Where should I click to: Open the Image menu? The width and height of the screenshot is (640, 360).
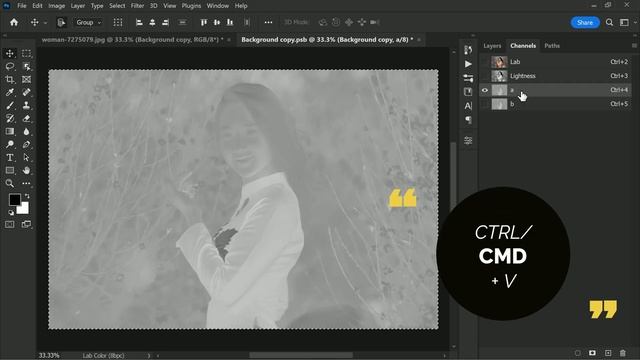[56, 6]
